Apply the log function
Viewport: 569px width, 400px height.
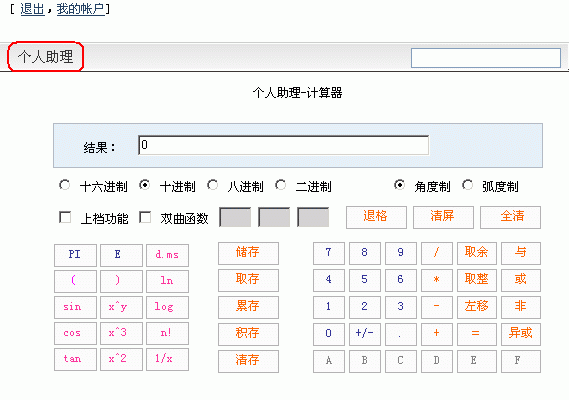pos(168,307)
